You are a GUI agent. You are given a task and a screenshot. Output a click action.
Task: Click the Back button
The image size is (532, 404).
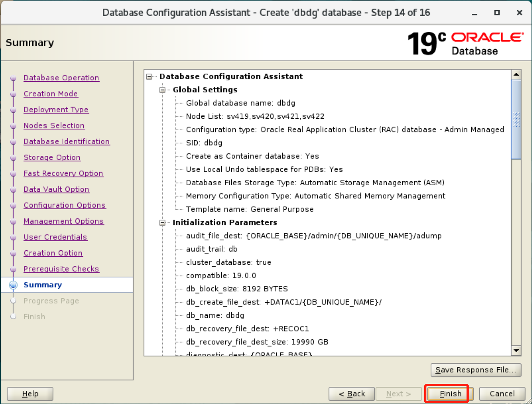coord(352,394)
